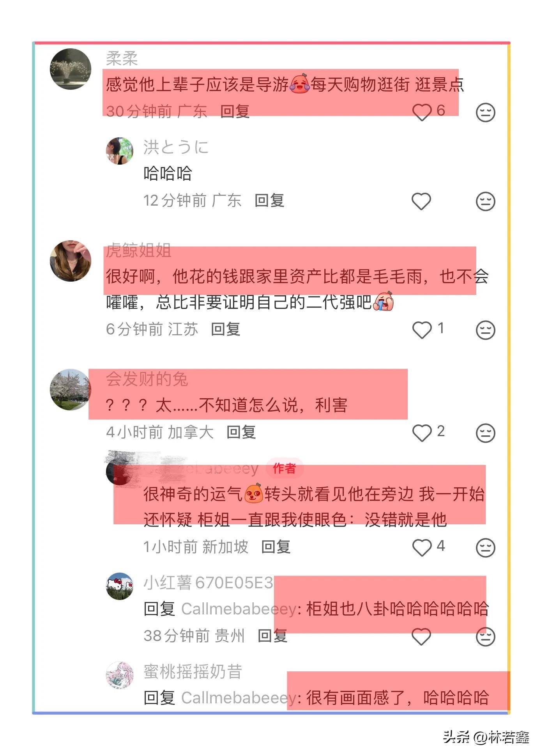Open 虎鲸姐姐's profile avatar
The height and width of the screenshot is (756, 541).
[x=71, y=261]
